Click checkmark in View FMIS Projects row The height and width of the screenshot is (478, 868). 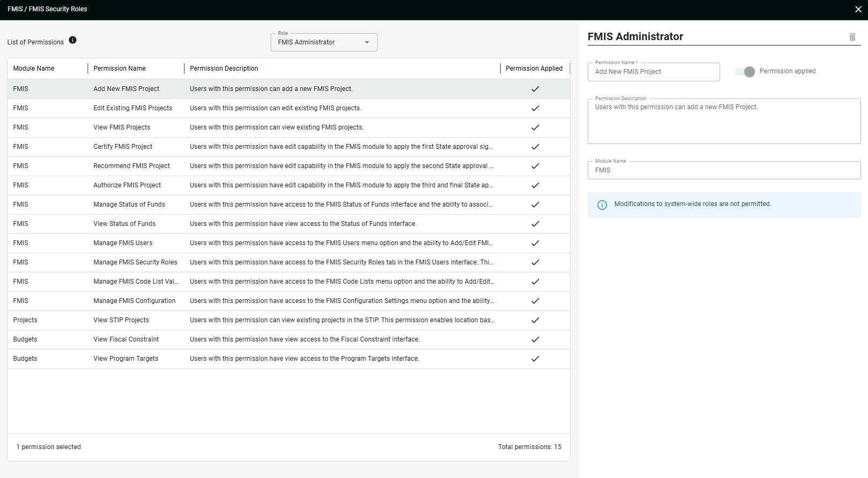pos(535,127)
